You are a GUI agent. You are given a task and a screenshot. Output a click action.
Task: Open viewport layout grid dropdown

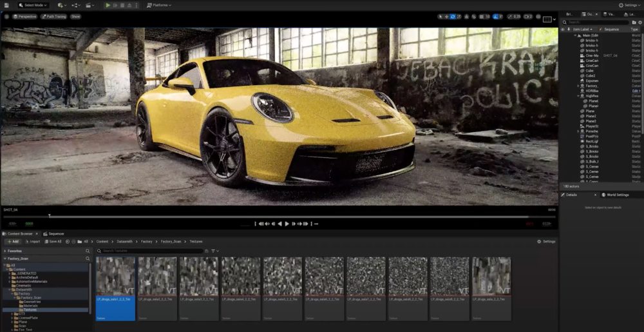(x=549, y=19)
